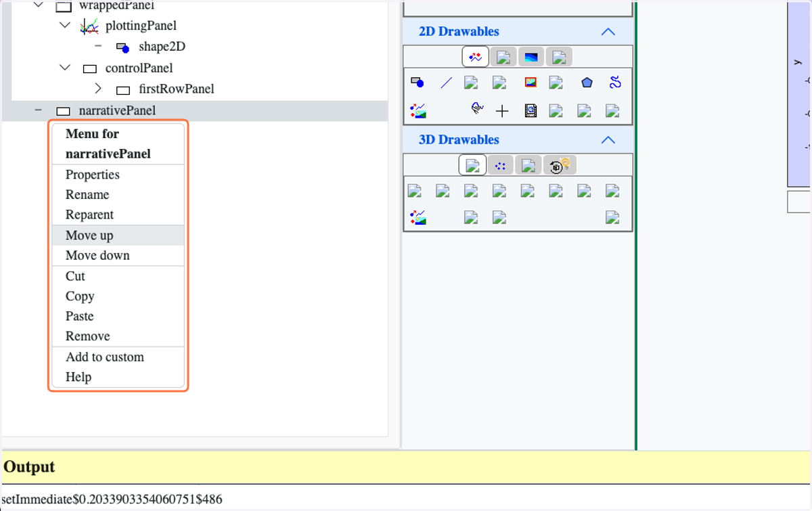The width and height of the screenshot is (812, 511).
Task: Select the black plus cross drawable
Action: 502,111
